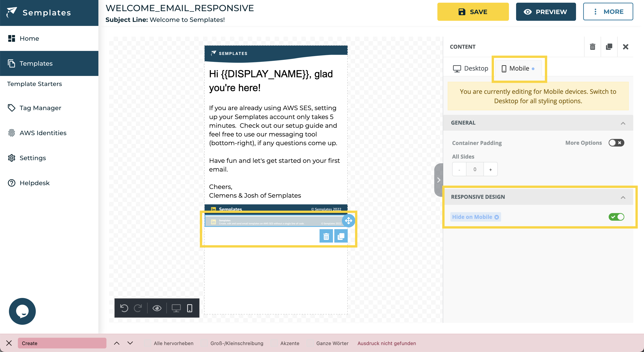Click blue trash button under selected footer
The width and height of the screenshot is (644, 352).
point(326,236)
